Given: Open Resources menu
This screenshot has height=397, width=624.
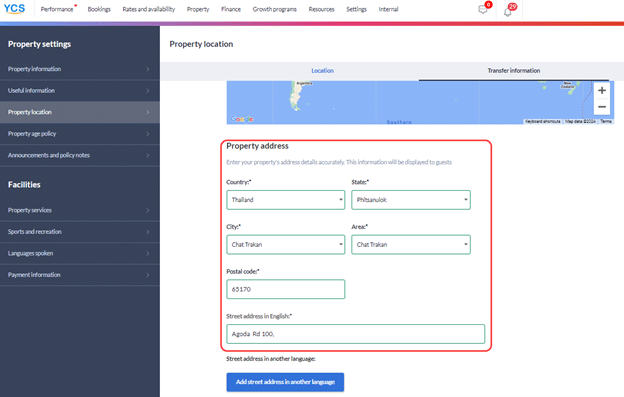Looking at the screenshot, I should 322,9.
